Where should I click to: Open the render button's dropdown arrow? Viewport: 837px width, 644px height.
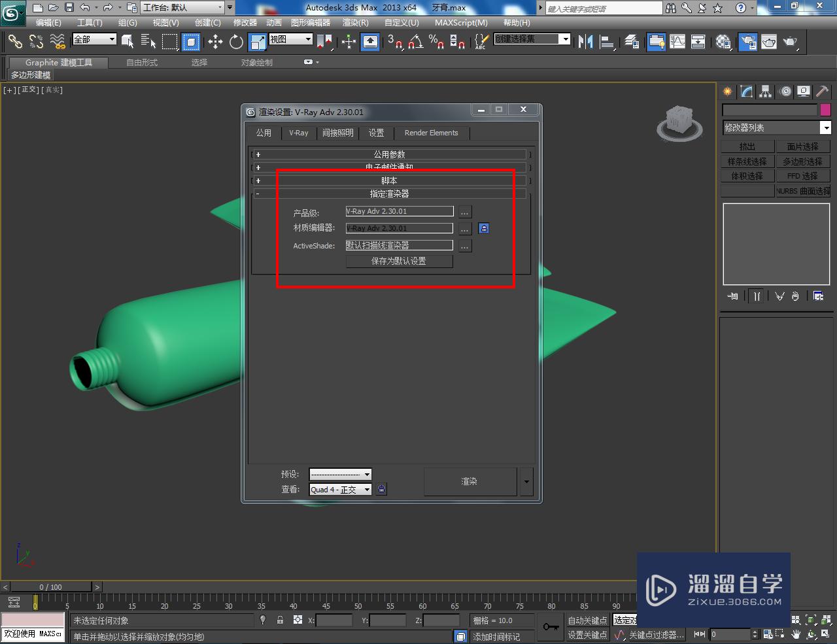[x=527, y=481]
